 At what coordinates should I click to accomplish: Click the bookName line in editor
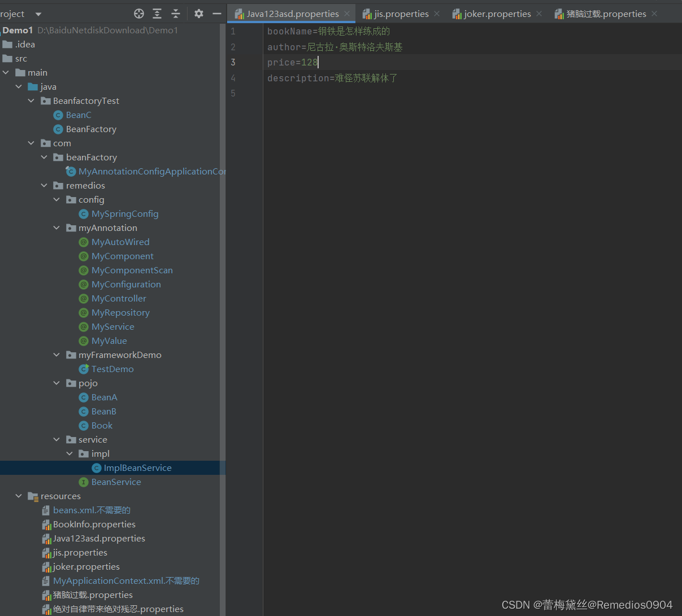coord(328,31)
